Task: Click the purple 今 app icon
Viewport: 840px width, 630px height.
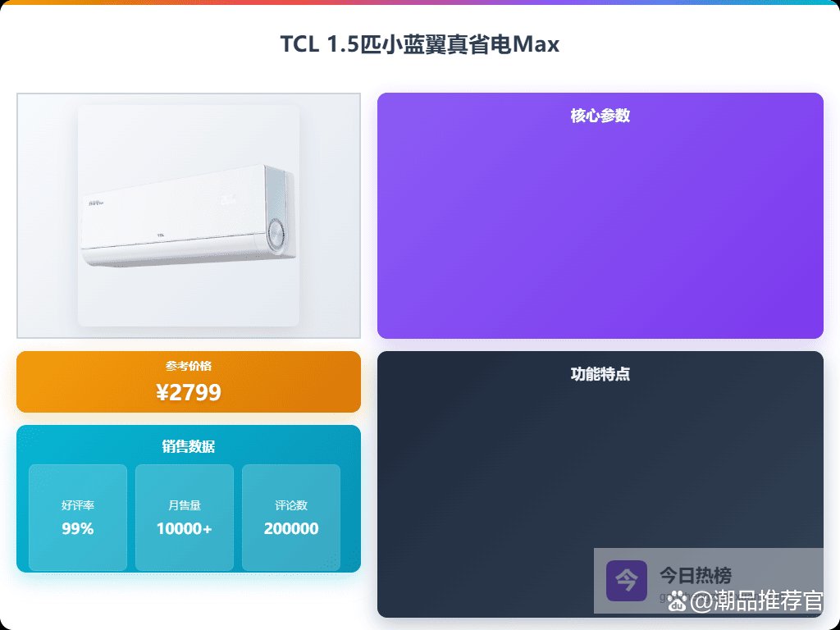Action: coord(626,581)
